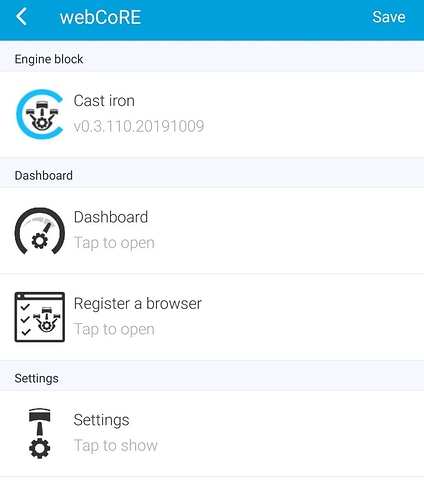Expand the Settings row label

[x=101, y=420]
